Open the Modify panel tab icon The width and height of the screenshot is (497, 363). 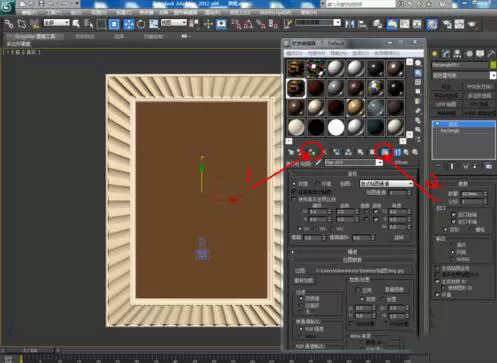pyautogui.click(x=446, y=54)
